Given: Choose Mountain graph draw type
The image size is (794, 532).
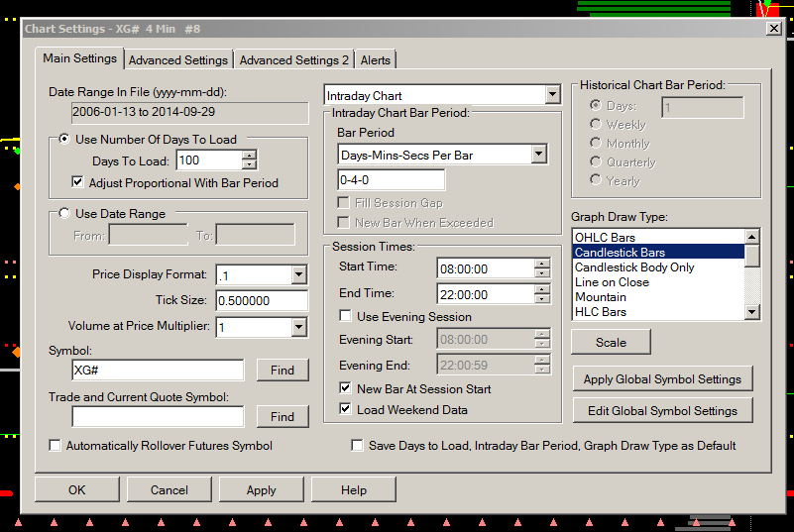Looking at the screenshot, I should (659, 297).
